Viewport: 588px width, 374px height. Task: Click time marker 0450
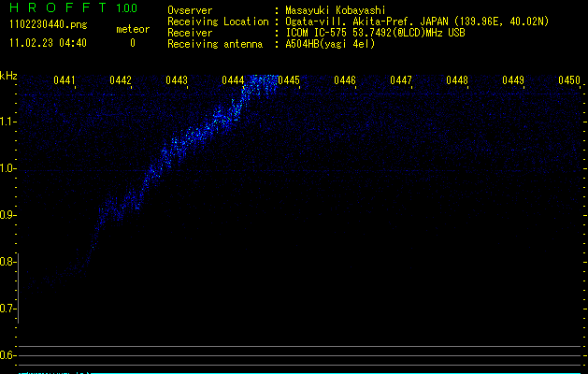(x=569, y=80)
